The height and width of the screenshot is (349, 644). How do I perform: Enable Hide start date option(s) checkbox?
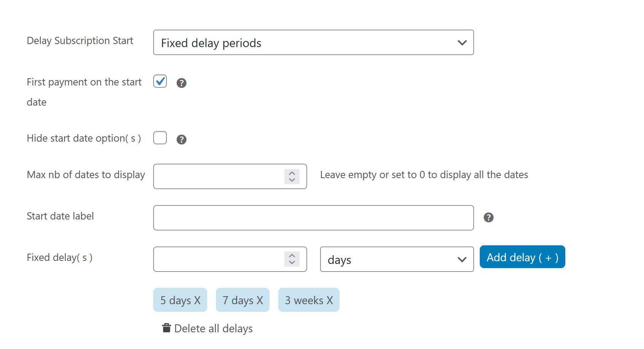tap(160, 137)
